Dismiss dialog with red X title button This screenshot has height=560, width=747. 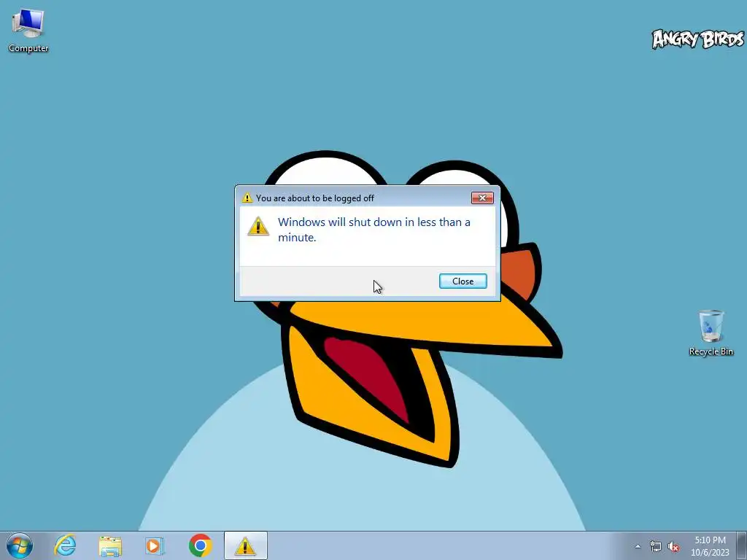click(482, 198)
